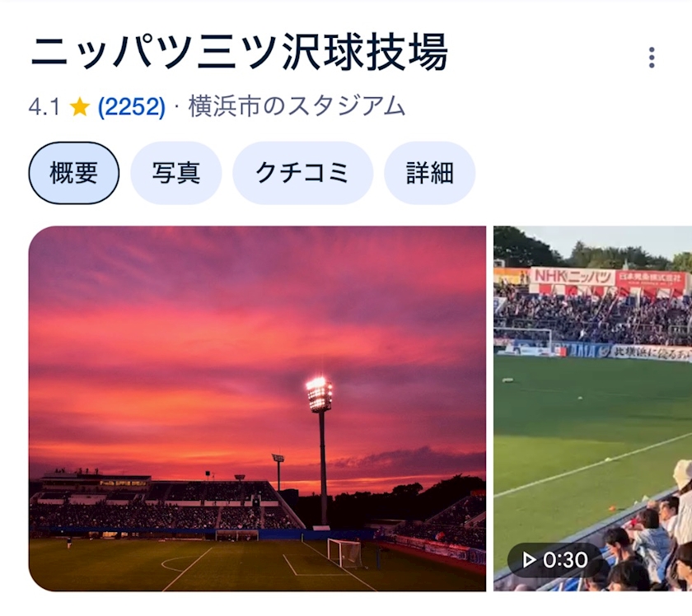Switch to the 写真 tab
This screenshot has height=616, width=692.
pyautogui.click(x=175, y=173)
